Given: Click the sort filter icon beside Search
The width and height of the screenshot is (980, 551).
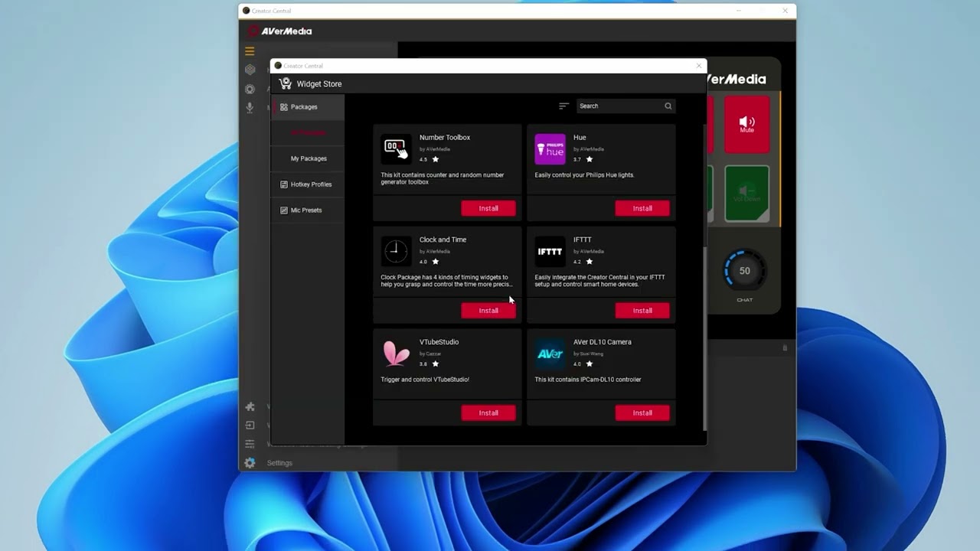Looking at the screenshot, I should (x=564, y=106).
